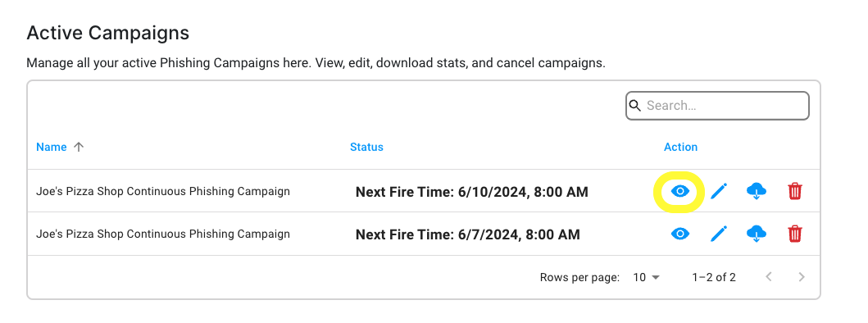Select campaign row with 6/7/2024 fire time
The height and width of the screenshot is (323, 868).
click(424, 234)
